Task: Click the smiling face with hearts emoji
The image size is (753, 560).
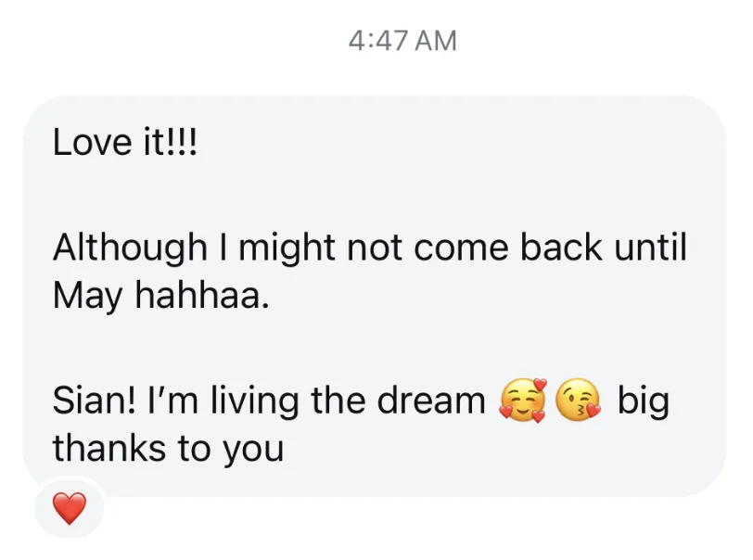Action: click(524, 401)
